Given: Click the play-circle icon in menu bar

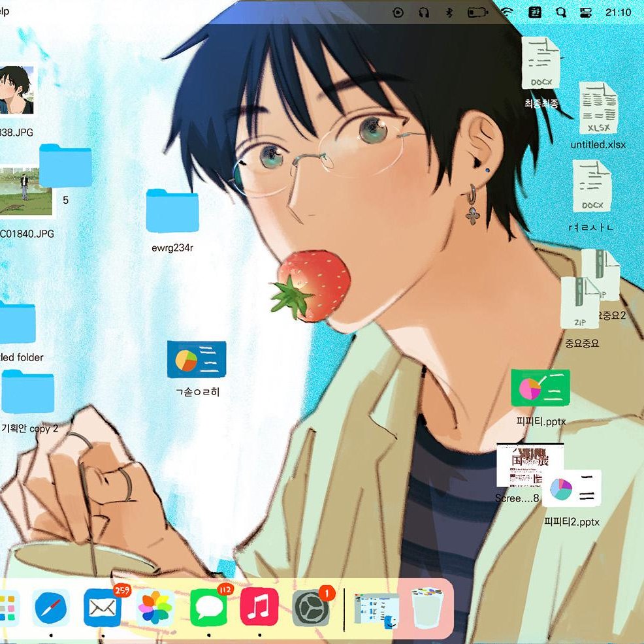Looking at the screenshot, I should (x=398, y=12).
